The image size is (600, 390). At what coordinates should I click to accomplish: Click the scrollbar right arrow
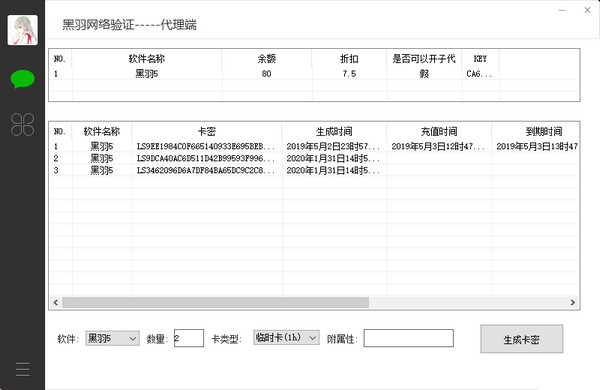tap(572, 302)
